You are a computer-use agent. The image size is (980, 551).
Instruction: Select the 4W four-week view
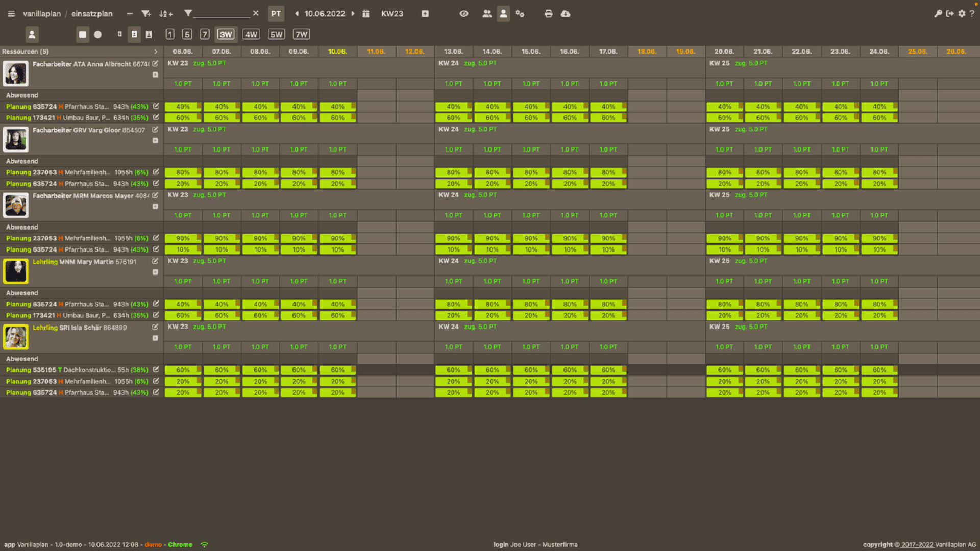(251, 34)
